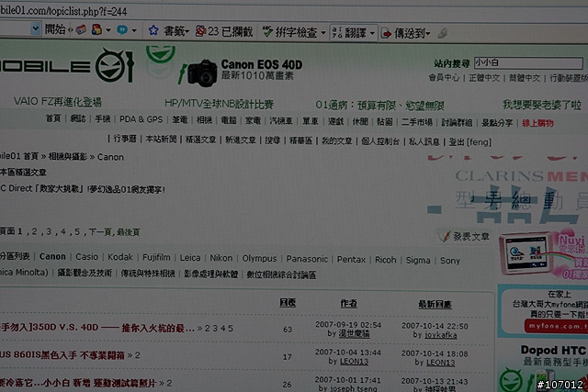
Task: Click the Canon EOS 40D camera banner
Action: tap(241, 72)
